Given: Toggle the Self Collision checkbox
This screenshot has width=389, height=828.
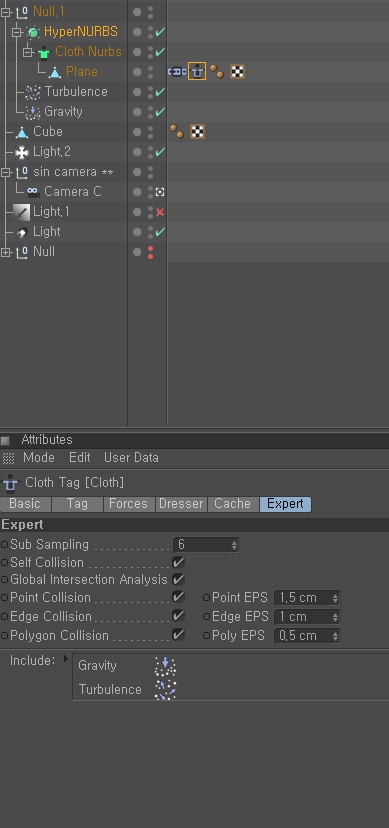Looking at the screenshot, I should click(178, 562).
